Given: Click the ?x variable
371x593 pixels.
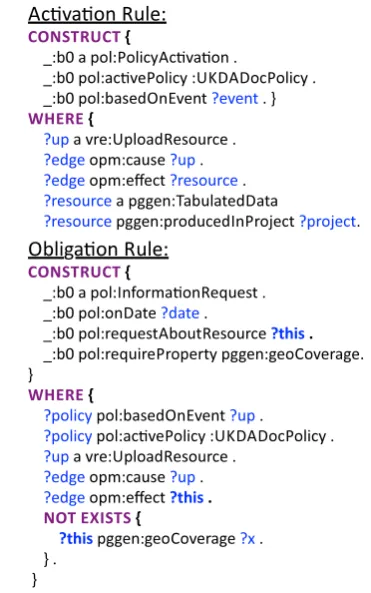Looking at the screenshot, I should tap(248, 539).
